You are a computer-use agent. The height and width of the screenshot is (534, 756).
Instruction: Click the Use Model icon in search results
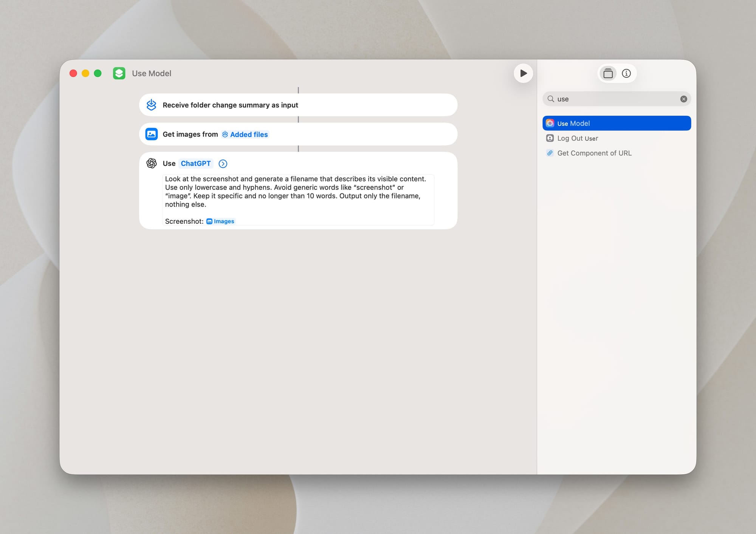tap(550, 123)
